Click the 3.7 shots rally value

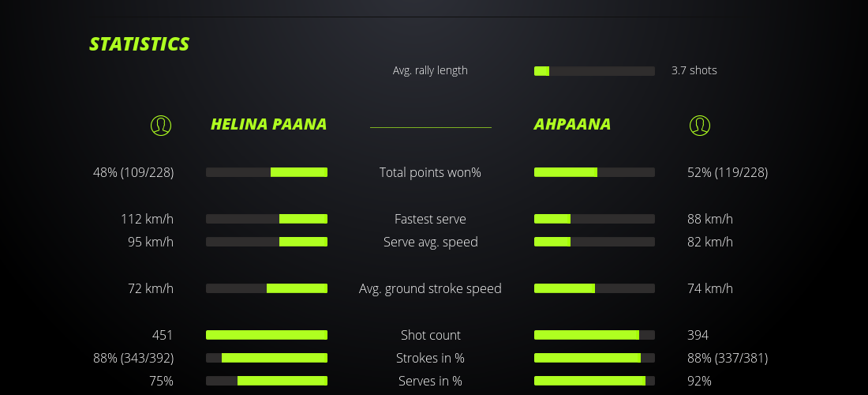tap(694, 70)
